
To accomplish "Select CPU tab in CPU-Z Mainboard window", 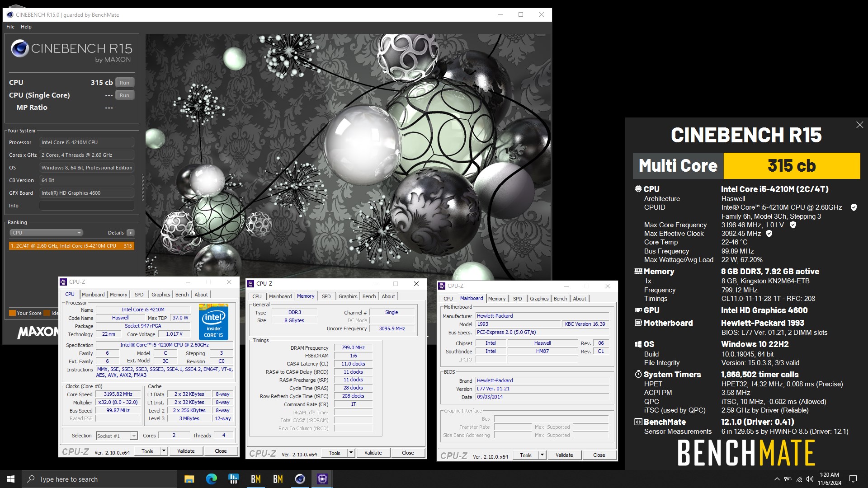I will [448, 299].
